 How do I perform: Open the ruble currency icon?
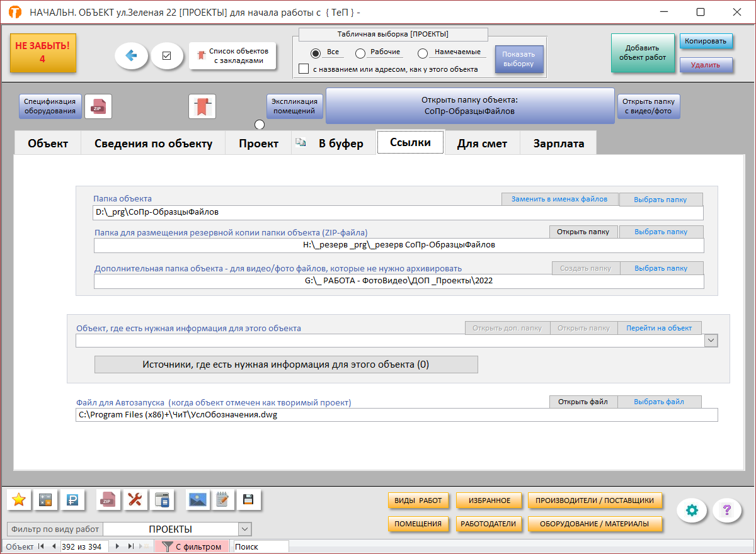pyautogui.click(x=72, y=500)
